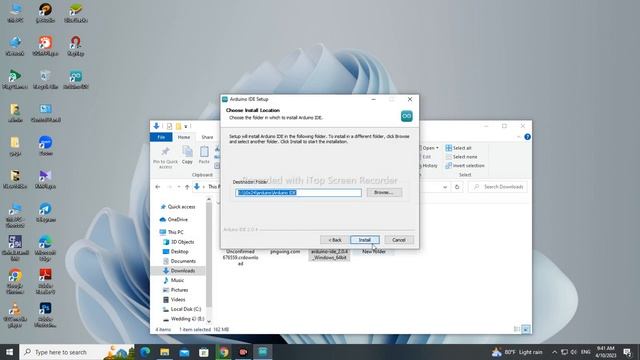640x360 pixels.
Task: Select OneDrive in the navigation pane
Action: coord(174,220)
